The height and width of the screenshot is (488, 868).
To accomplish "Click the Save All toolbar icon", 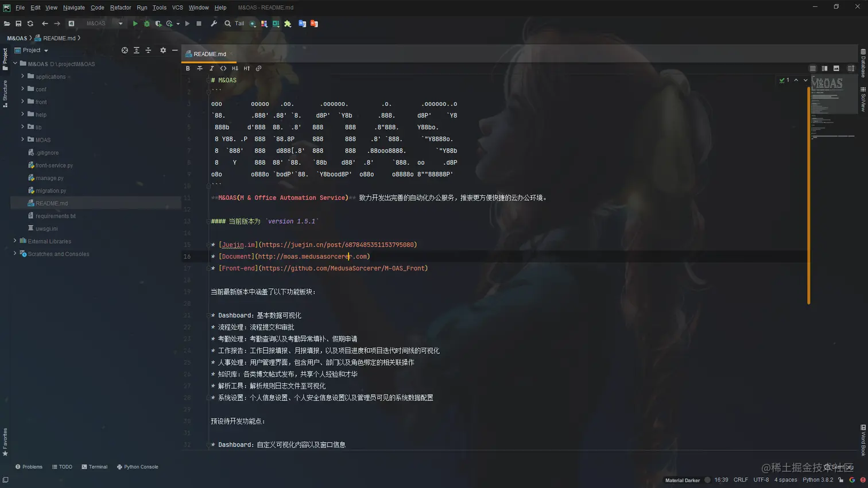I will tap(18, 24).
